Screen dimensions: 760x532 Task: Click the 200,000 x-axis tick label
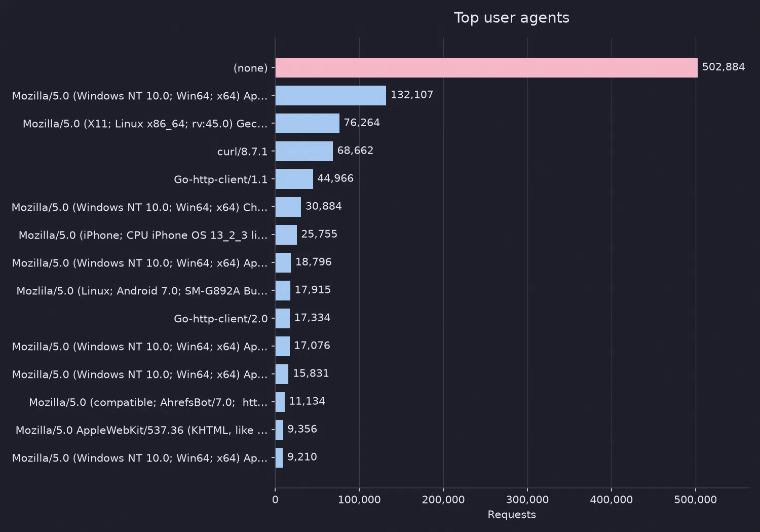[x=443, y=500]
